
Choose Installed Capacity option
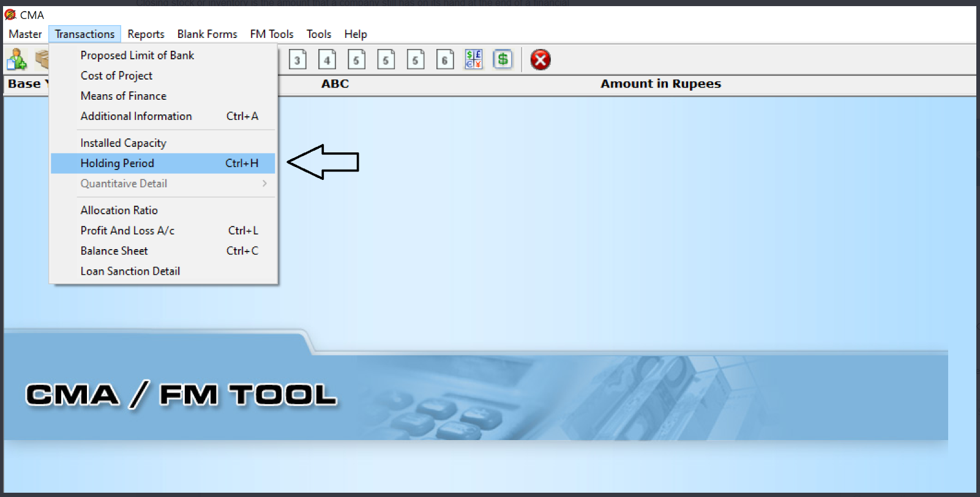123,143
